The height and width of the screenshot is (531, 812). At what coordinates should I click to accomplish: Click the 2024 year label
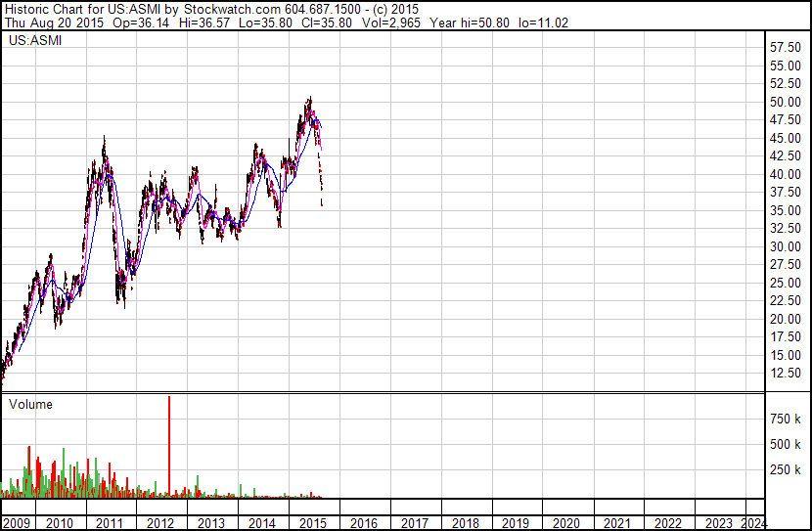pyautogui.click(x=754, y=522)
